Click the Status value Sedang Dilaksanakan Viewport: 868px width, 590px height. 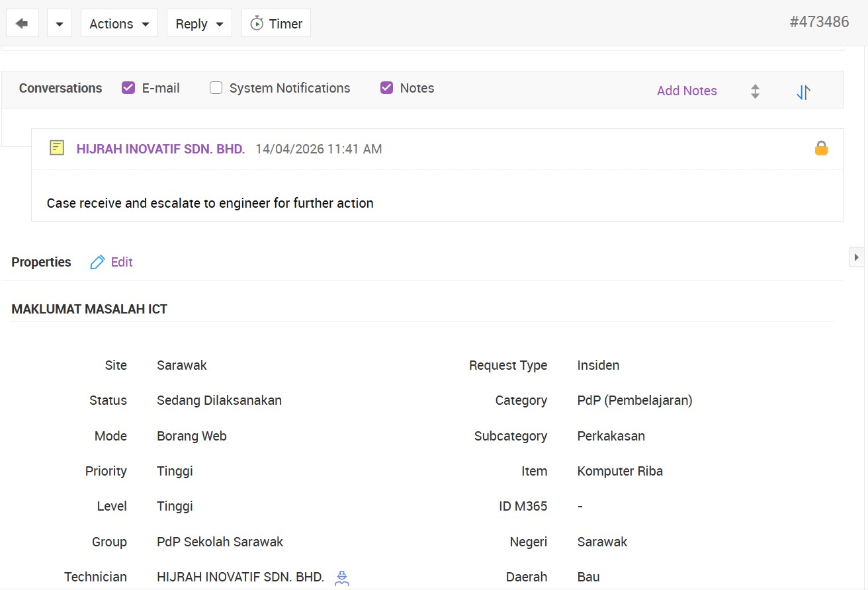point(219,400)
